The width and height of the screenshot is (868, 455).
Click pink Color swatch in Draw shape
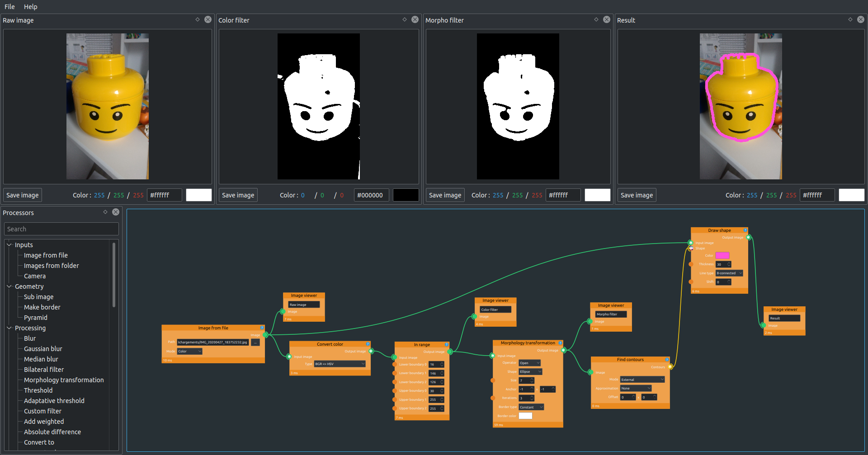722,255
